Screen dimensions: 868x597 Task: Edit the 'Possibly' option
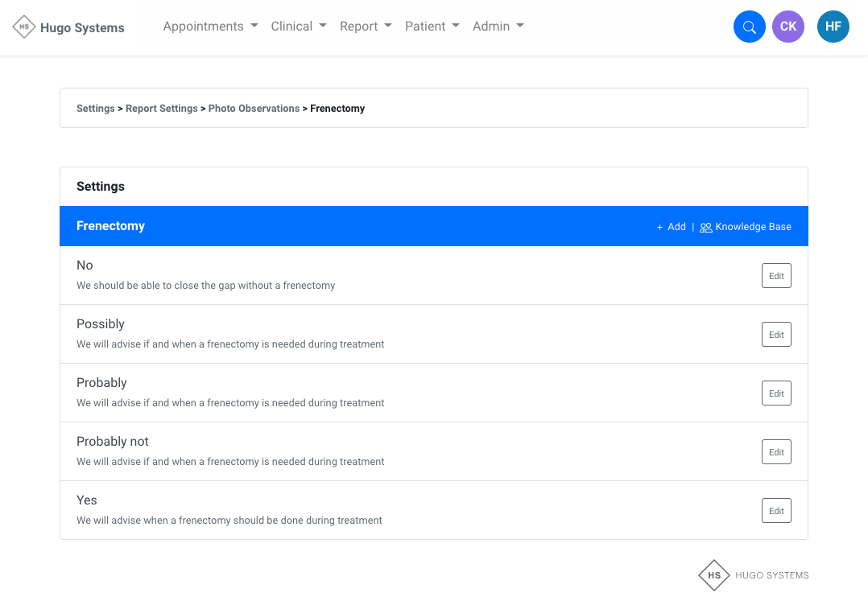(776, 335)
